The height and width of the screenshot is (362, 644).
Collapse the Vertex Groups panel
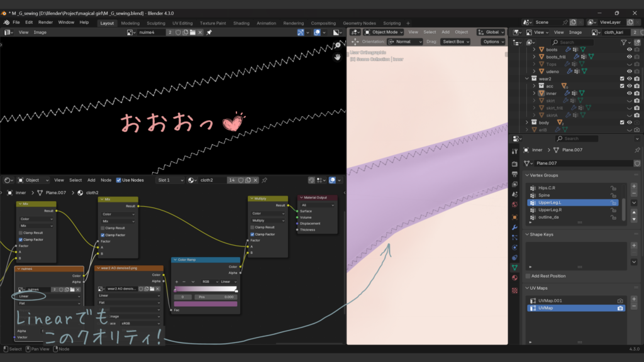coord(527,175)
